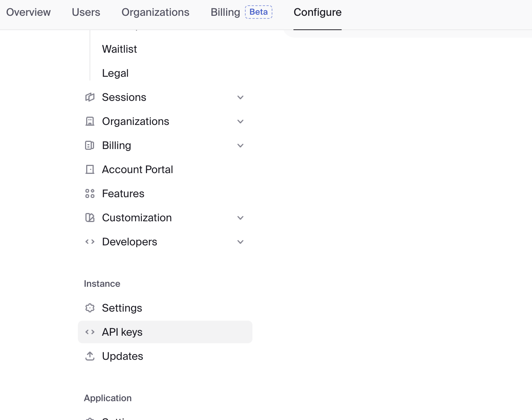Expand the Customization section chevron
Image resolution: width=532 pixels, height=420 pixels.
[x=240, y=218]
